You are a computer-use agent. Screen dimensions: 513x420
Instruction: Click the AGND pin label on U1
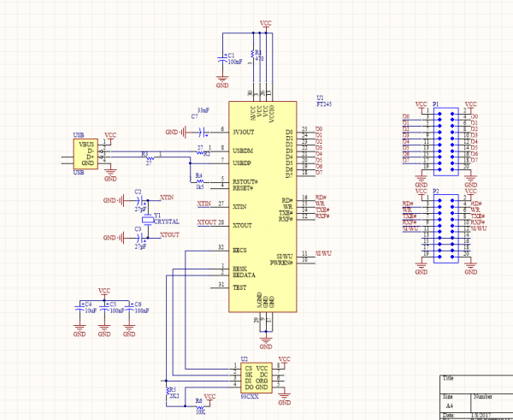pyautogui.click(x=259, y=300)
